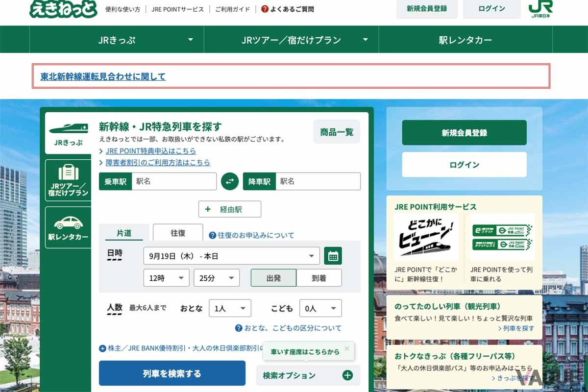Open 便利な使い方 in header
Screen dimensions: 588x392
click(122, 9)
